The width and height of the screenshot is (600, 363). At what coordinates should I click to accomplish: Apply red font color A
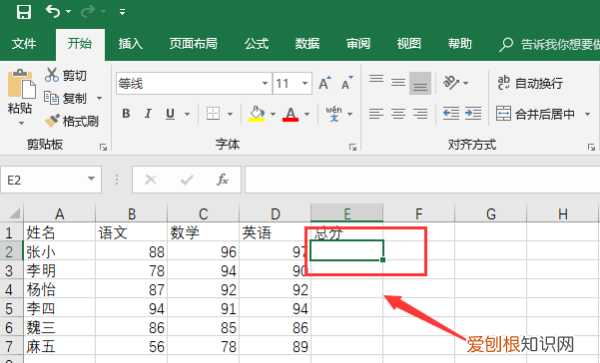coord(290,114)
